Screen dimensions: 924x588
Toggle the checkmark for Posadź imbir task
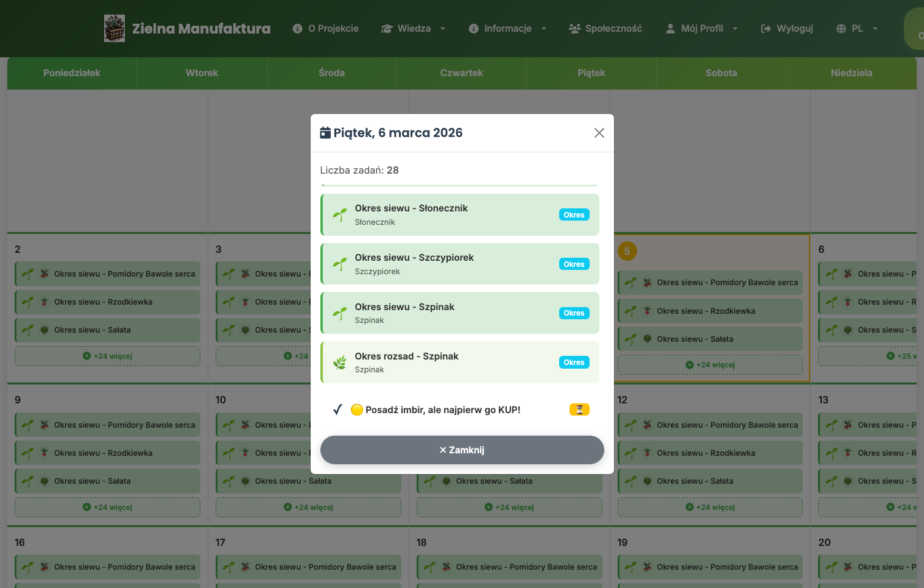337,409
